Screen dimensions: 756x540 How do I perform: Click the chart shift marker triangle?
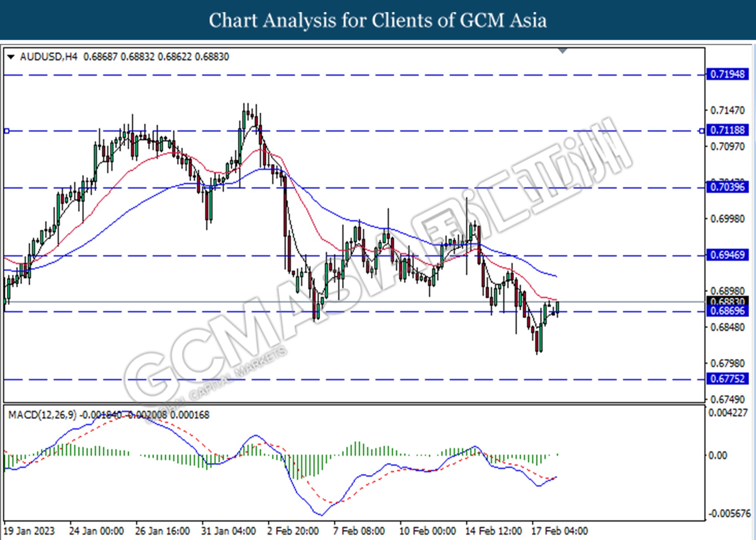[562, 51]
